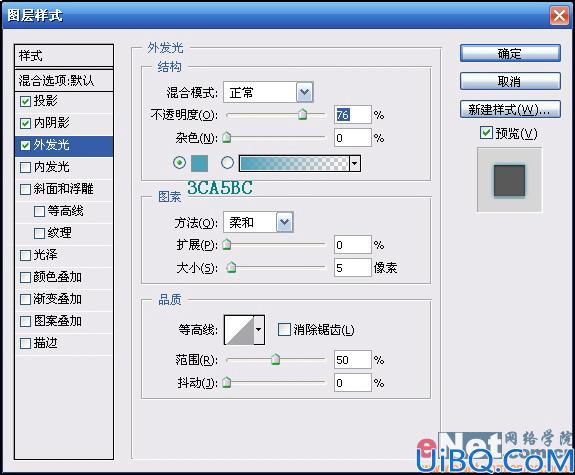Click the 抖动 jitter value field
The image size is (575, 475).
pyautogui.click(x=352, y=383)
